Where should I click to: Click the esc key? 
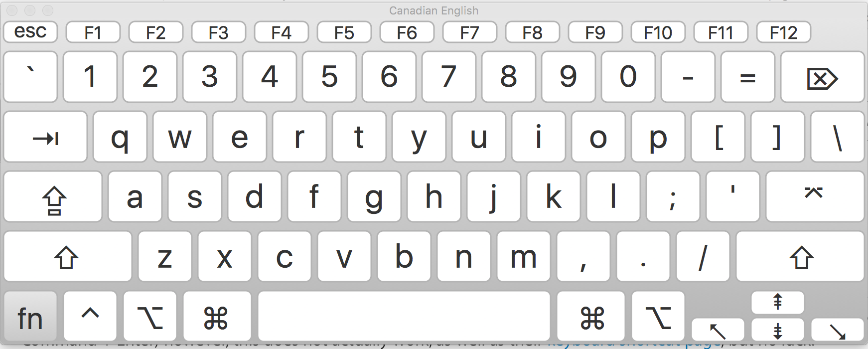point(30,32)
